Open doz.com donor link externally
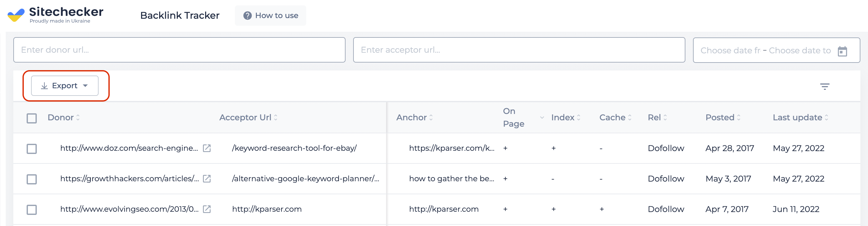Viewport: 868px width, 226px height. [x=207, y=149]
